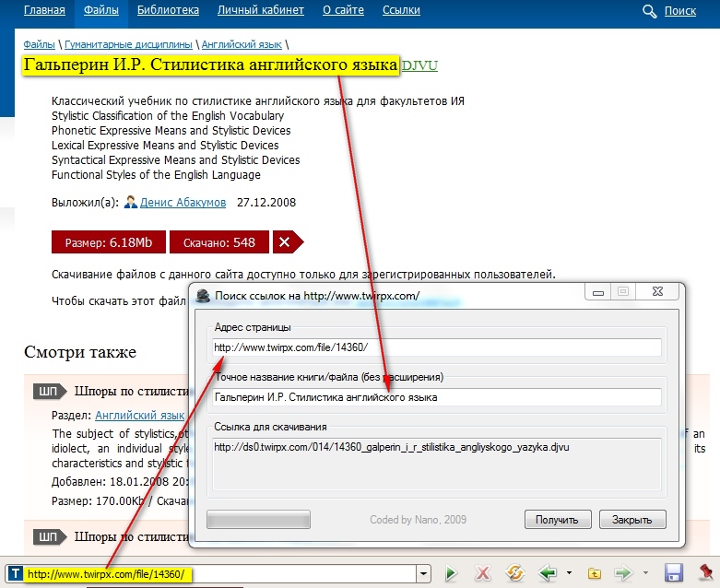This screenshot has height=588, width=720.
Task: Click the magnifier Поиск search icon
Action: (650, 11)
